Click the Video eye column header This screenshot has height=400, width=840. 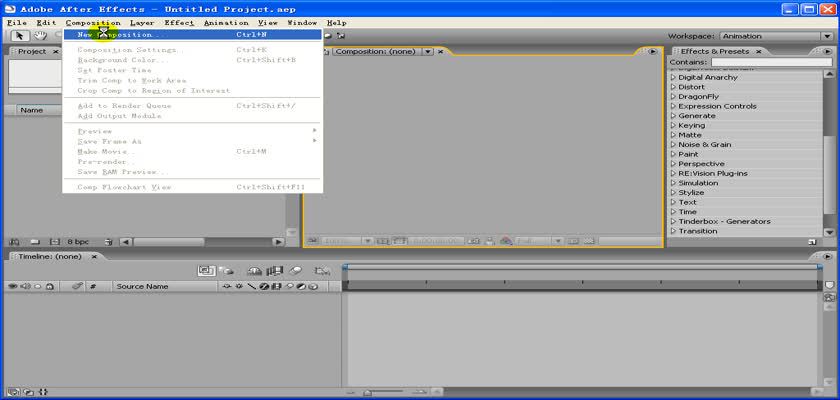tap(12, 286)
